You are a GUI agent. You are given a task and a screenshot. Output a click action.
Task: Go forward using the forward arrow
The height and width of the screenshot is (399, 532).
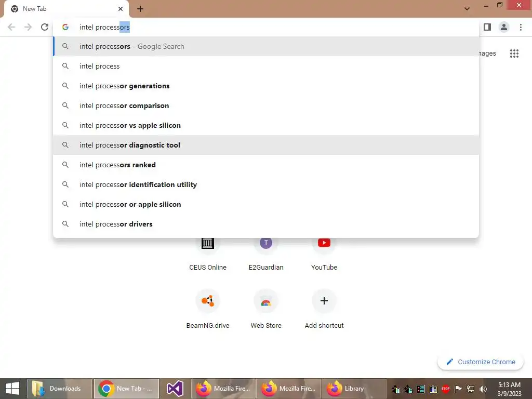(28, 27)
